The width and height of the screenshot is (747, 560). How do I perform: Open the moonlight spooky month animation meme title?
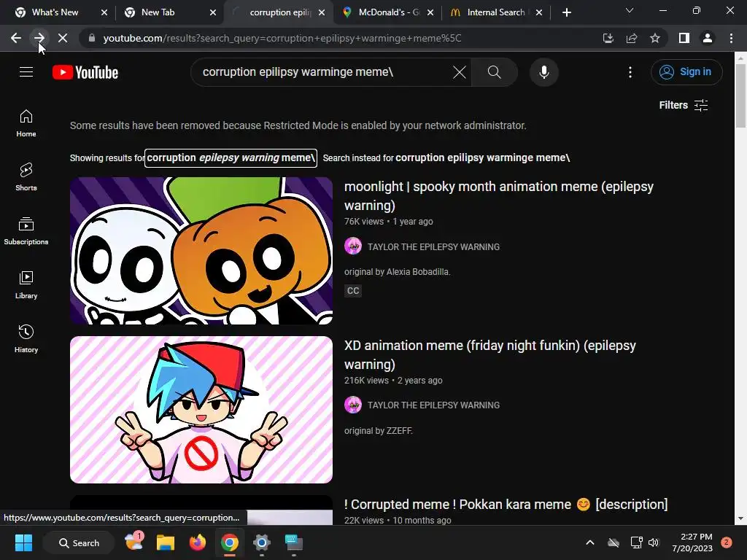[x=499, y=195]
